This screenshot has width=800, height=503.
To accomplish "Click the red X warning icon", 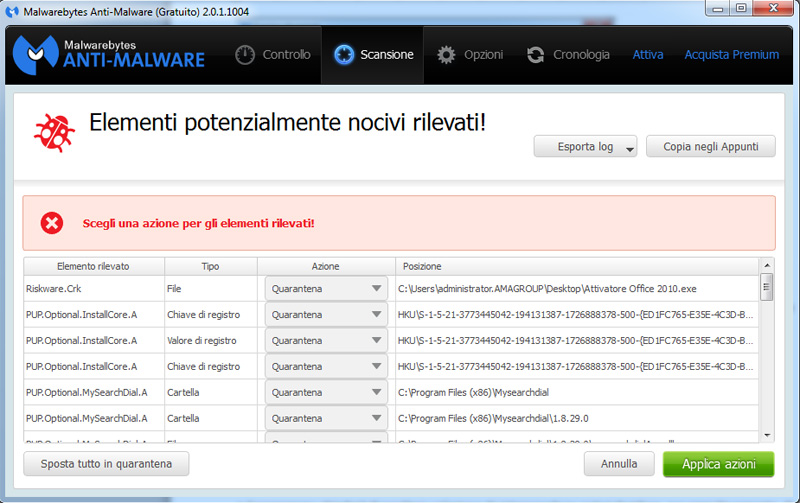I will pyautogui.click(x=52, y=223).
